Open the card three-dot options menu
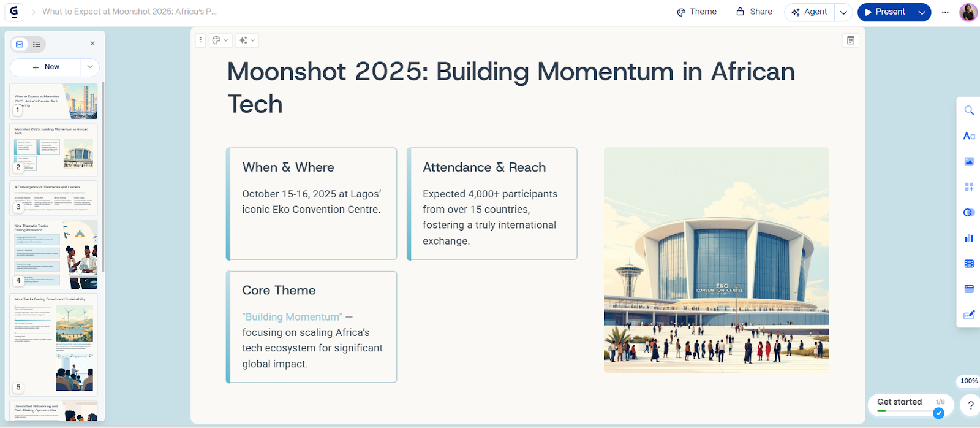Screen dimensions: 980x428 tap(200, 40)
